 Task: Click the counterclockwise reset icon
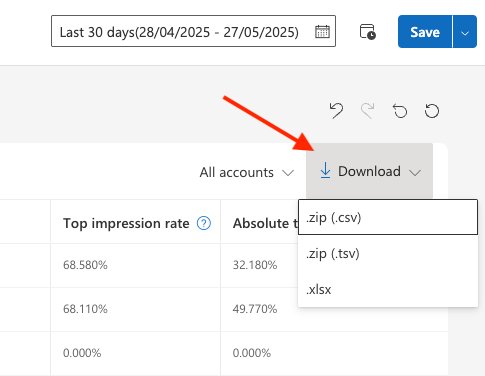(400, 111)
